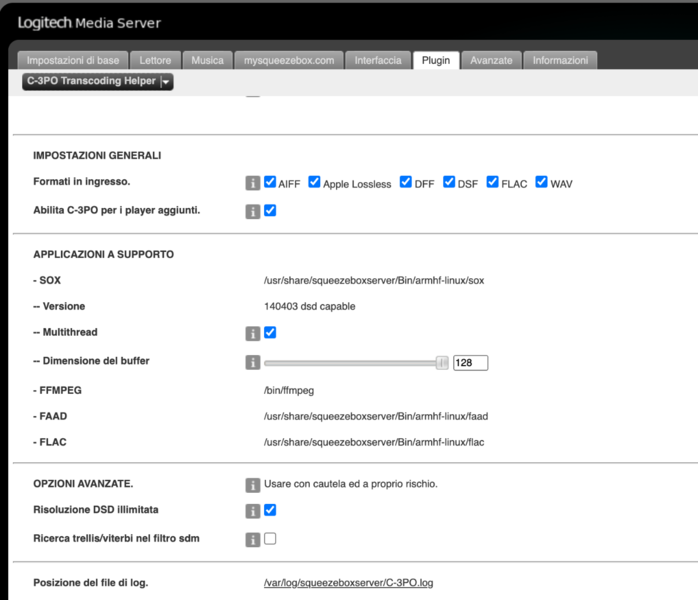698x600 pixels.
Task: Switch to the Lettore tab
Action: point(155,60)
